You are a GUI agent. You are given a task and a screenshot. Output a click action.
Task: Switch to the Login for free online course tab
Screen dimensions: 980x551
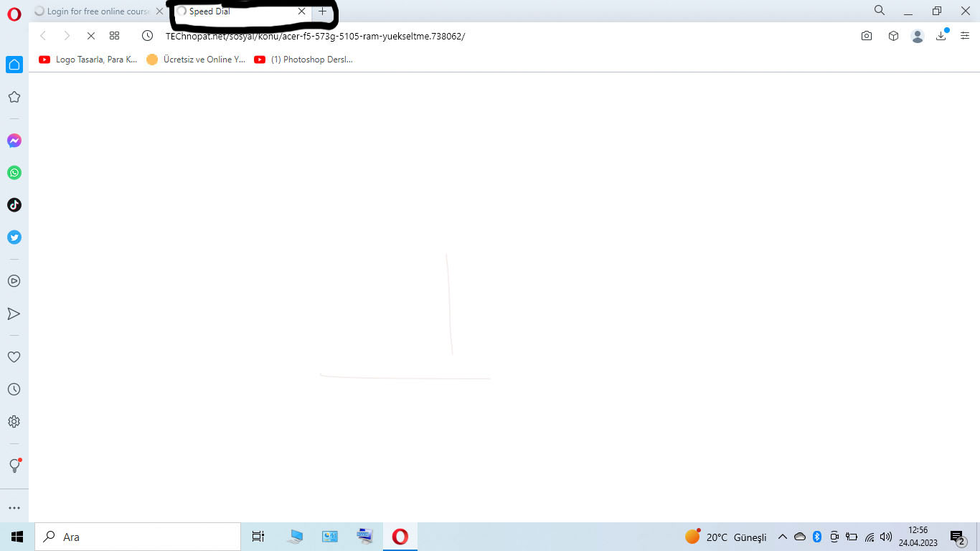[98, 11]
